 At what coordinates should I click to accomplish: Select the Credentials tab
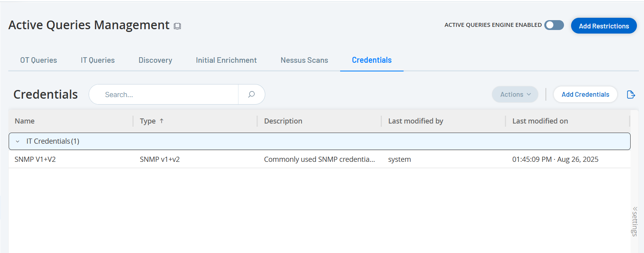372,60
